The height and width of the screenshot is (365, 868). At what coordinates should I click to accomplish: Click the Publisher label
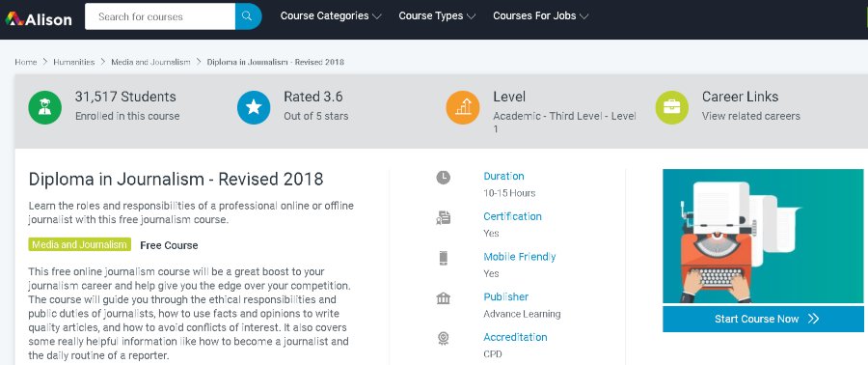506,296
